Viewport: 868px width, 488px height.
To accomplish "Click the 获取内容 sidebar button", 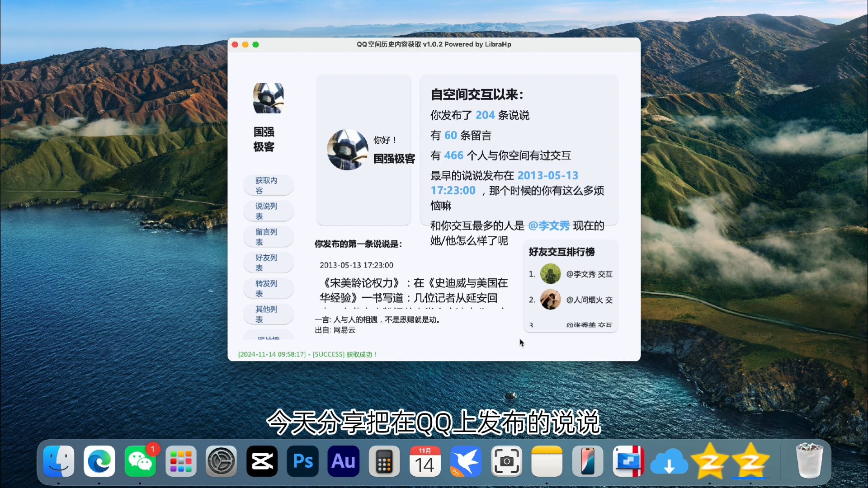I will pyautogui.click(x=269, y=185).
